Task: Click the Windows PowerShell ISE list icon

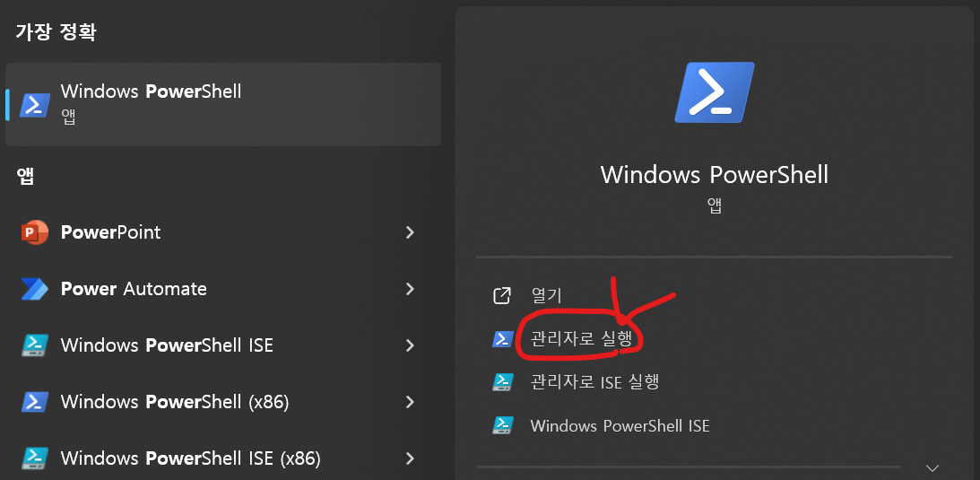Action: pos(35,345)
